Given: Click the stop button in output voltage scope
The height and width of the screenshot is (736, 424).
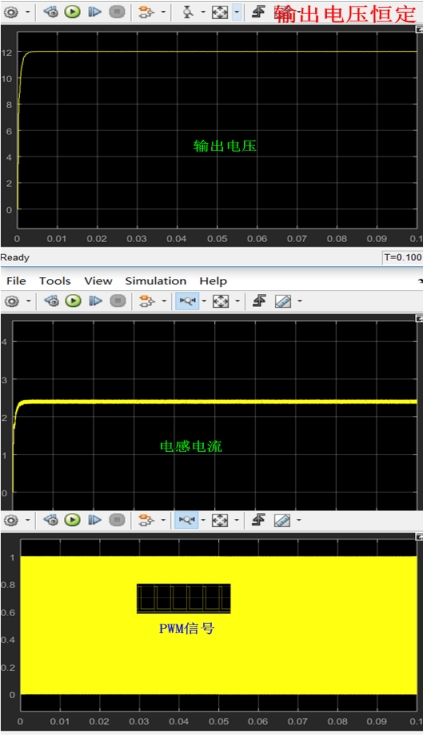Looking at the screenshot, I should tap(117, 12).
